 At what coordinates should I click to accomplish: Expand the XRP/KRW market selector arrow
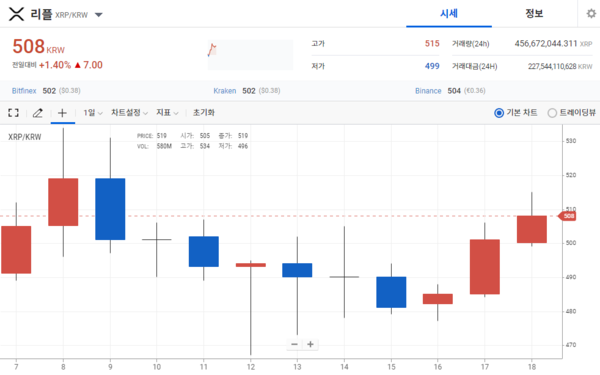[99, 15]
